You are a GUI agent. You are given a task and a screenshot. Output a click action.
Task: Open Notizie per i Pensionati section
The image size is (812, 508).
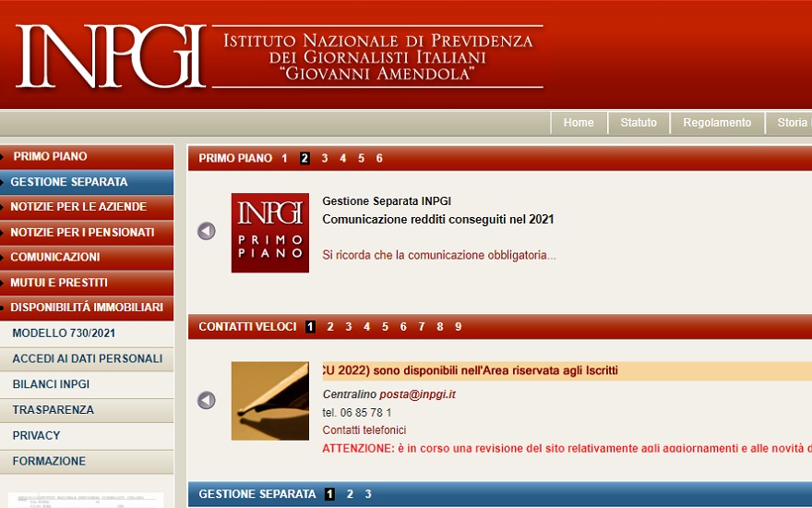[x=87, y=232]
